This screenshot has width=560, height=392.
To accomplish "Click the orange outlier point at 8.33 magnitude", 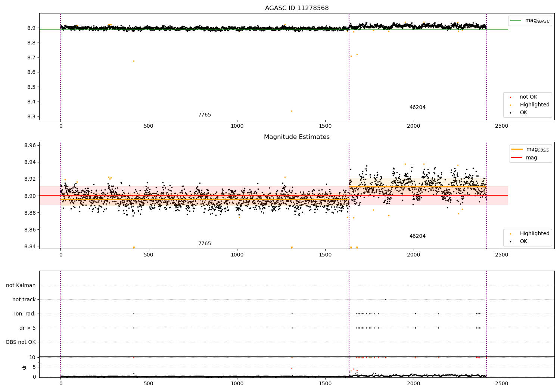I will pyautogui.click(x=292, y=111).
